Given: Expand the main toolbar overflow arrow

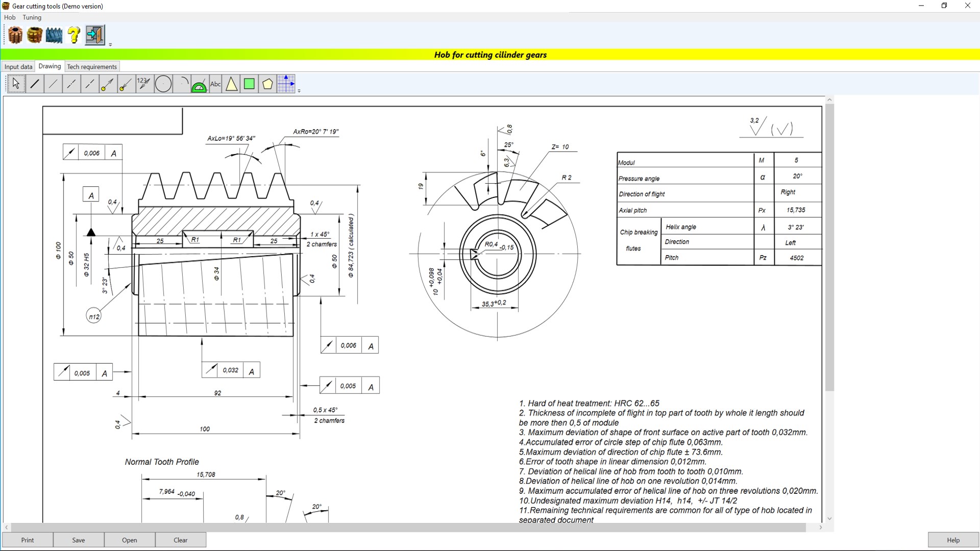Looking at the screenshot, I should [x=110, y=45].
